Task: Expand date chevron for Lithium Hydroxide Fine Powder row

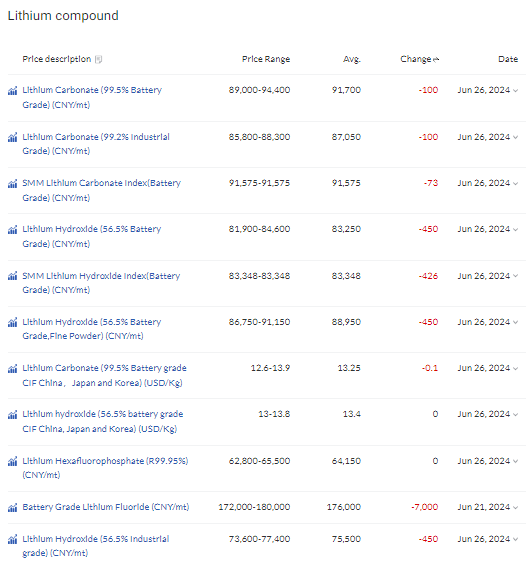Action: [516, 322]
